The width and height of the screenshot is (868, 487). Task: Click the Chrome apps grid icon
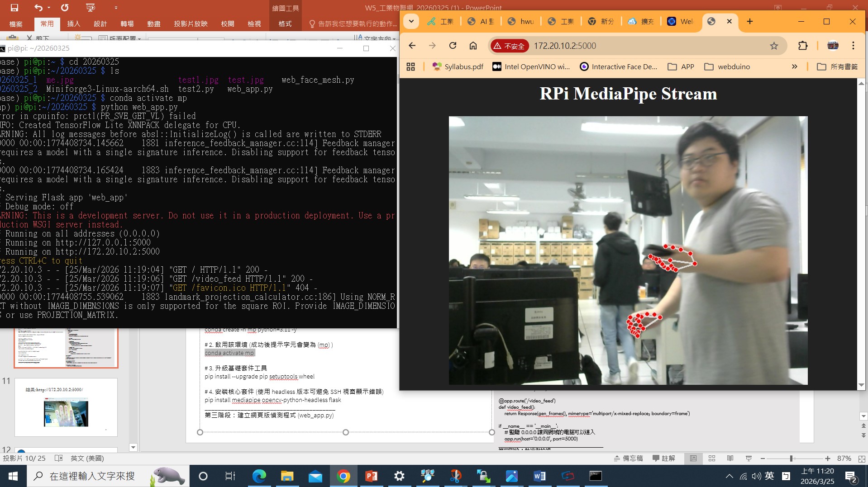coord(410,67)
